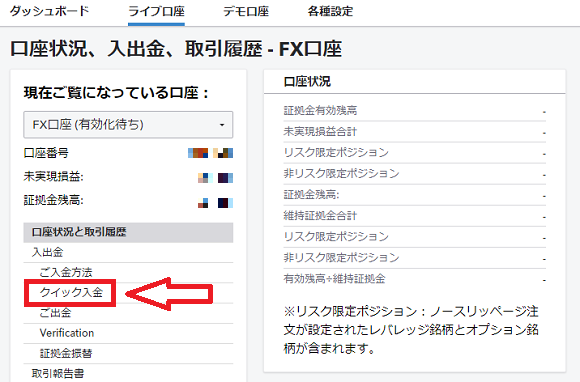The width and height of the screenshot is (580, 382).
Task: Select 口座状況と取引履歴 in the sidebar
Action: [x=128, y=232]
